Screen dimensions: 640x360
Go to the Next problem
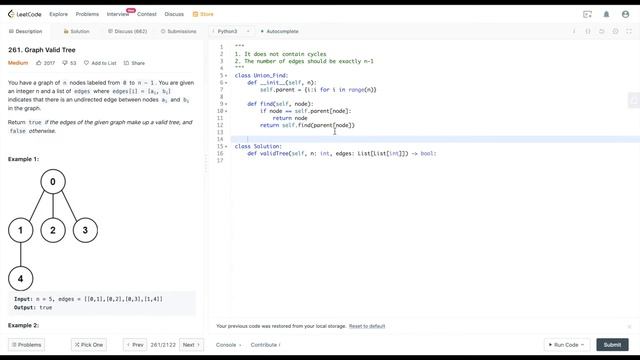point(191,345)
